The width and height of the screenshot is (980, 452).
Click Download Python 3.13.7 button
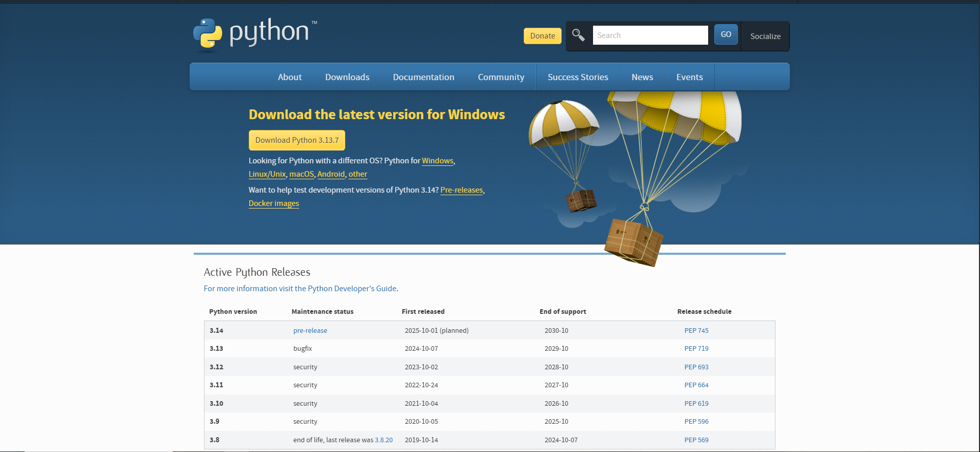(x=297, y=140)
